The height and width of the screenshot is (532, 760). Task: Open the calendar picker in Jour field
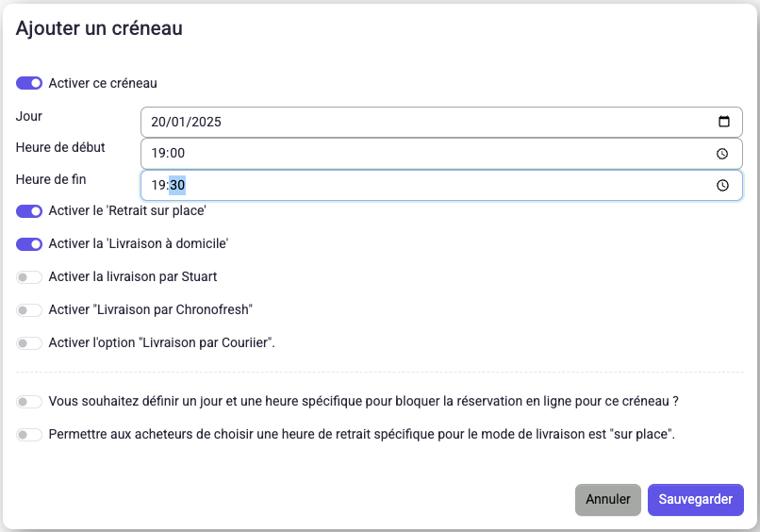coord(723,122)
